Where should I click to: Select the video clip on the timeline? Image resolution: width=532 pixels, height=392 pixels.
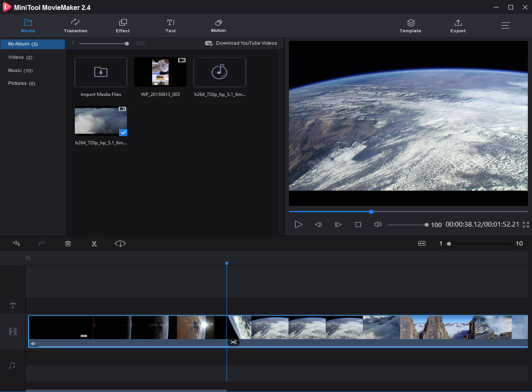point(278,331)
